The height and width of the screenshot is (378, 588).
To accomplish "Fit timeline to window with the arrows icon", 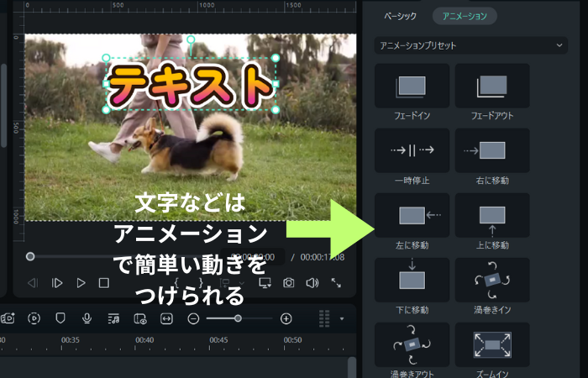I will coord(166,318).
